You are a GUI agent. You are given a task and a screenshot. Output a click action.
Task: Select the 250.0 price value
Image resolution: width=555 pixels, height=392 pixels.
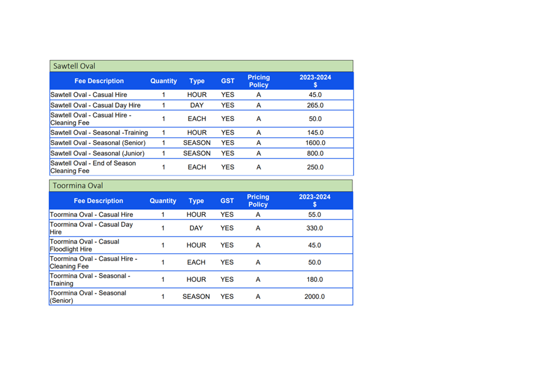(315, 168)
